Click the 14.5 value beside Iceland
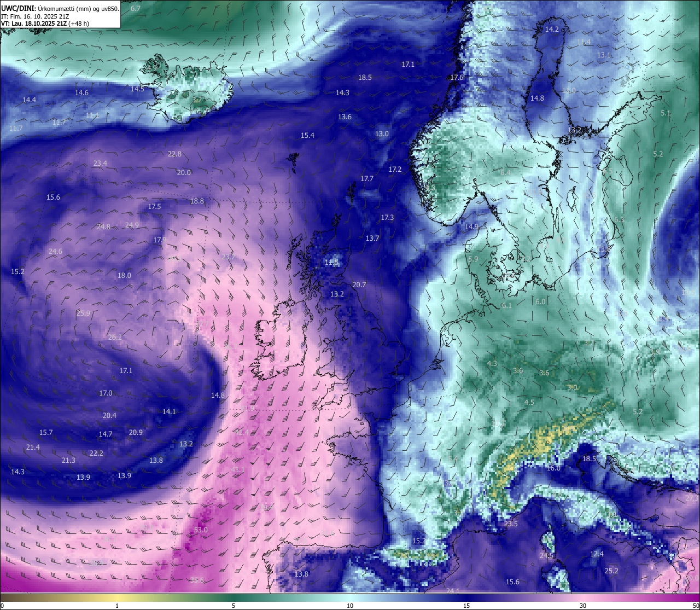 coord(137,89)
